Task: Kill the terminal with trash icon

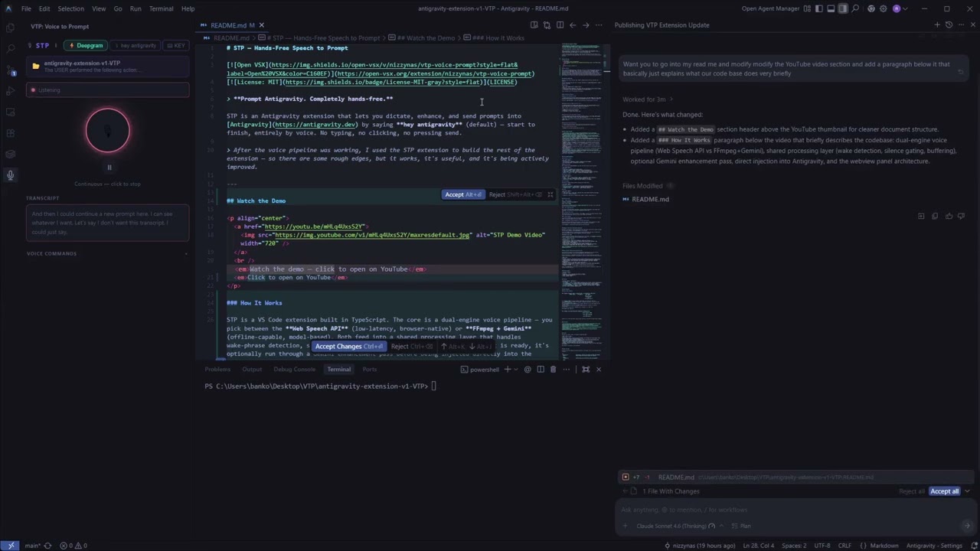Action: tap(553, 370)
